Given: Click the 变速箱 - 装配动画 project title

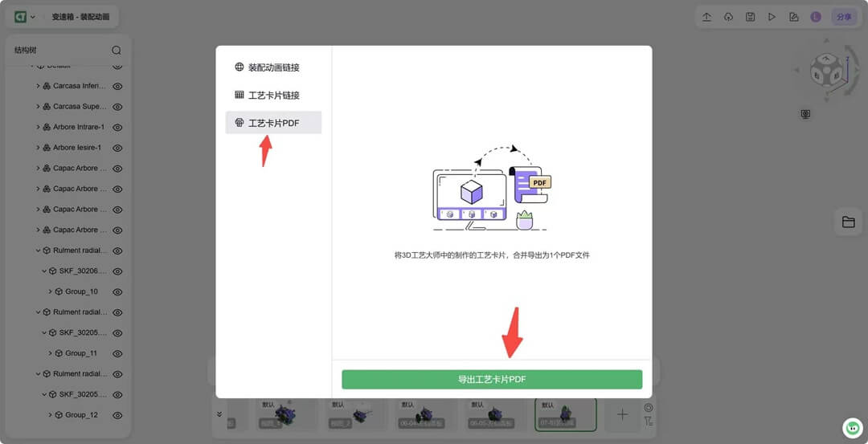Looking at the screenshot, I should click(81, 17).
